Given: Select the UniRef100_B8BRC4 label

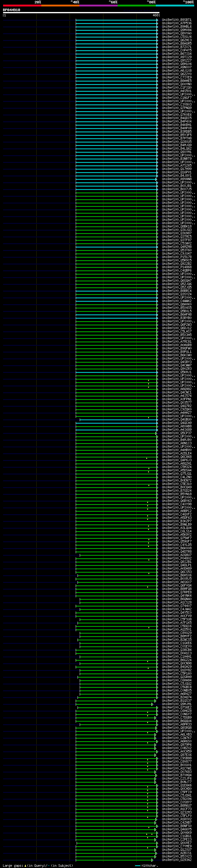Looking at the screenshot, I should tap(176, 291).
